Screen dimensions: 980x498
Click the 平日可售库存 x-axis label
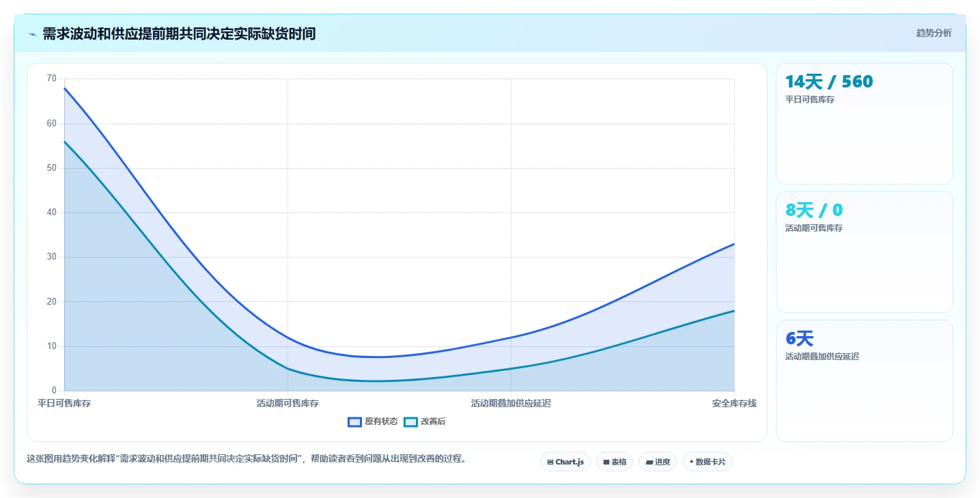(x=64, y=404)
